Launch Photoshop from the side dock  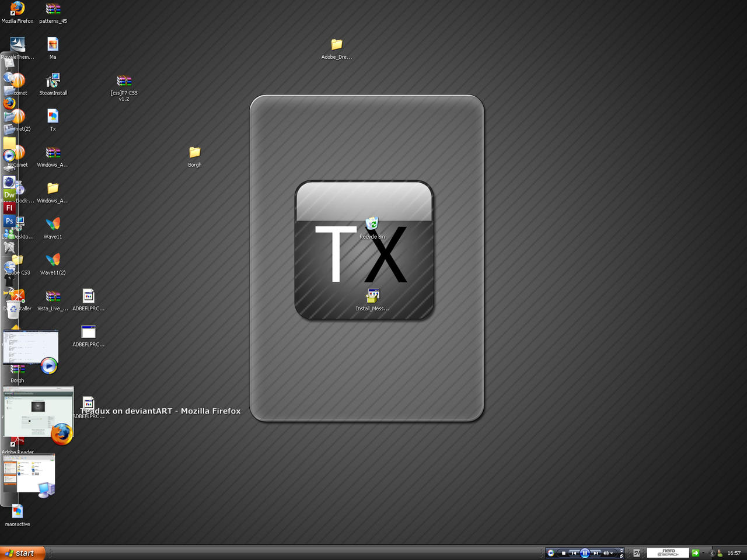click(9, 221)
